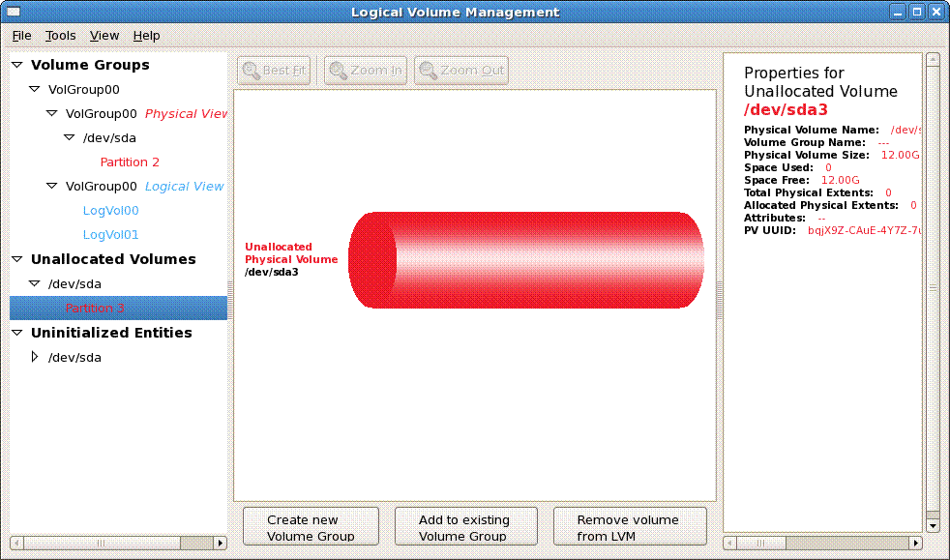The width and height of the screenshot is (950, 560).
Task: Expand /dev/sda under Uninitialized Entities
Action: [x=35, y=357]
